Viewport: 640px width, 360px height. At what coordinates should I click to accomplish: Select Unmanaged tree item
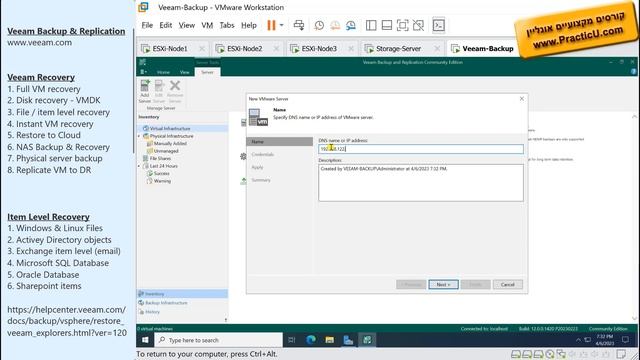point(166,151)
